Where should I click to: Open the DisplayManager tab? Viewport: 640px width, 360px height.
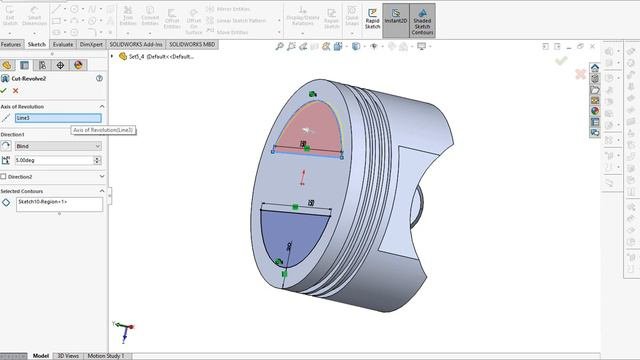tap(78, 65)
